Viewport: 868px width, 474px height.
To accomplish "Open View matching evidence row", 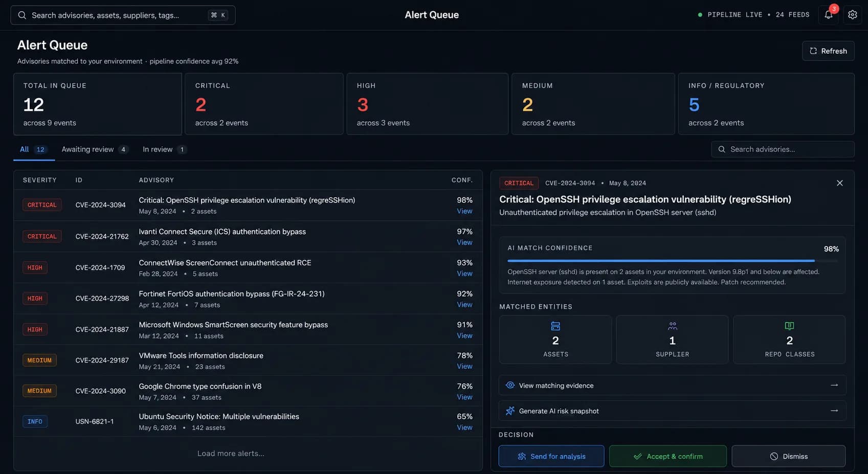I will click(x=672, y=386).
